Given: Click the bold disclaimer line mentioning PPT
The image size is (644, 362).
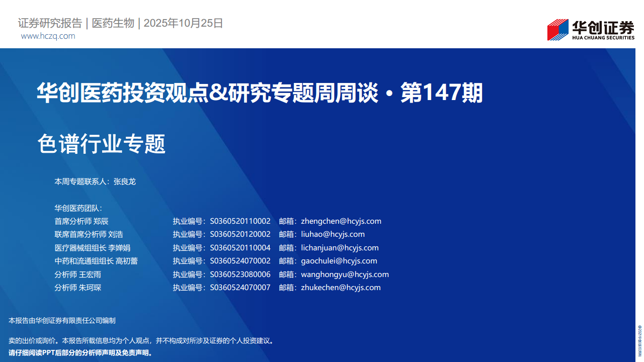Looking at the screenshot, I should tap(80, 352).
